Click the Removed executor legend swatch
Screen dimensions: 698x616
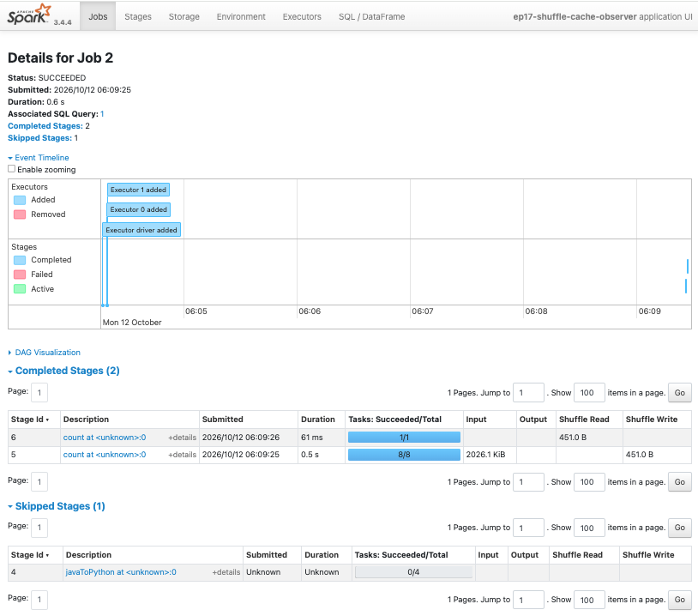[20, 214]
